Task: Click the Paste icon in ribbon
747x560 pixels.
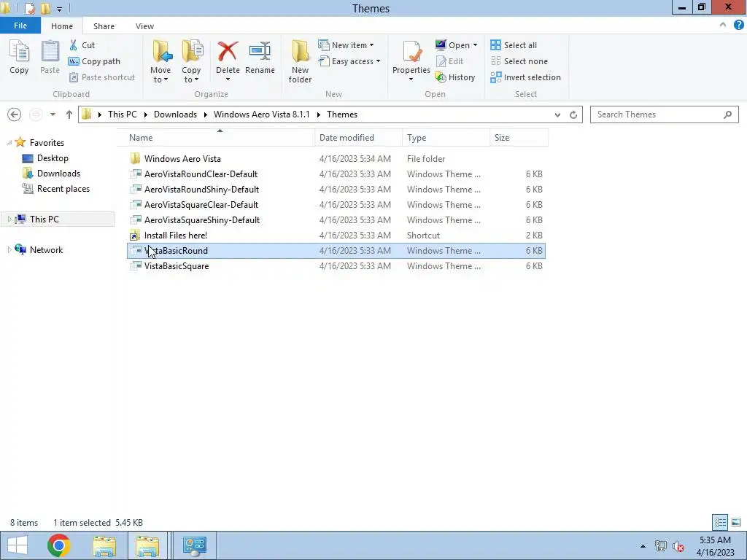Action: click(x=50, y=57)
